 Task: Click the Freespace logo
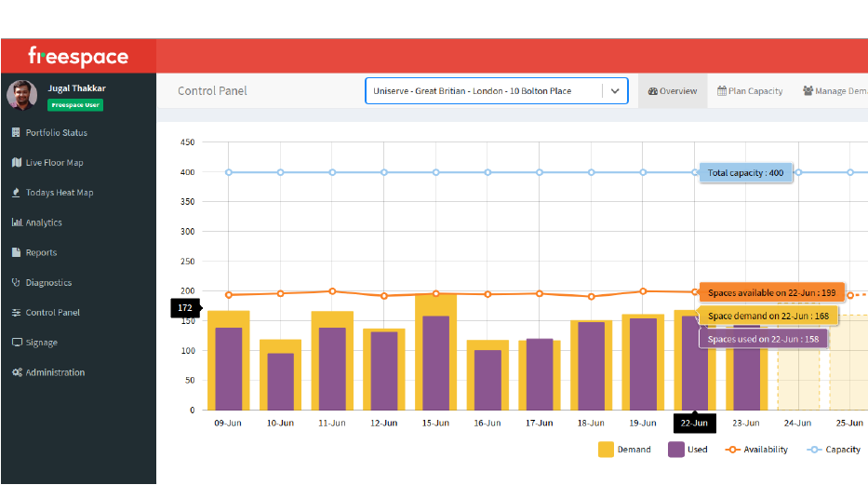click(78, 57)
